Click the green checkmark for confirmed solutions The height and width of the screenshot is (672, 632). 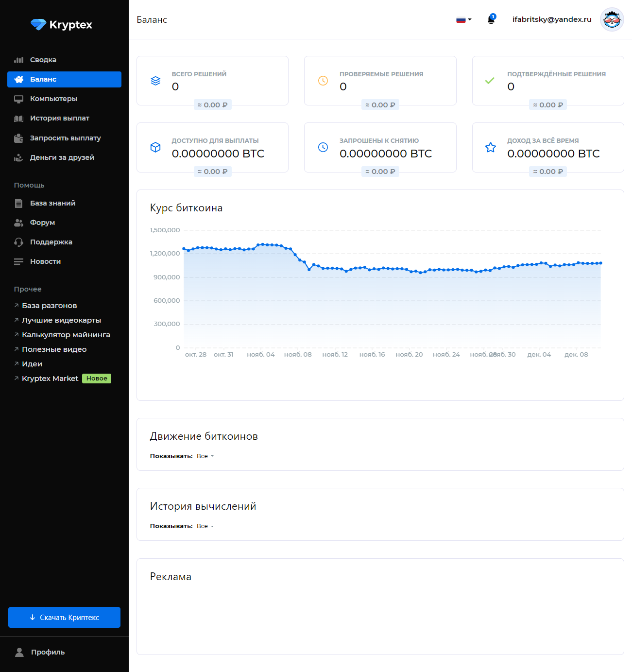pyautogui.click(x=490, y=81)
